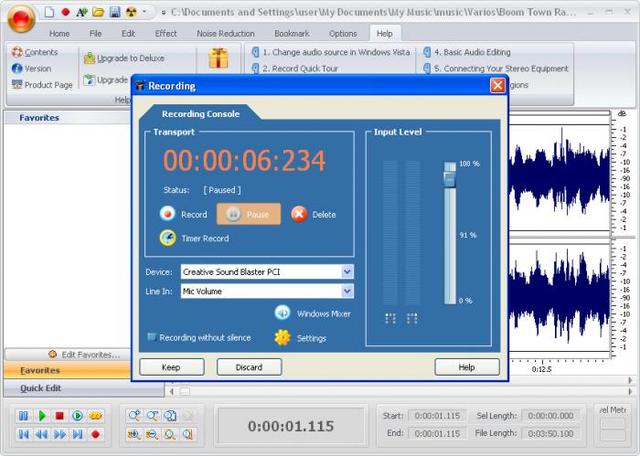Viewport: 640px width, 456px height.
Task: Expand the Line In dropdown arrow
Action: click(347, 291)
